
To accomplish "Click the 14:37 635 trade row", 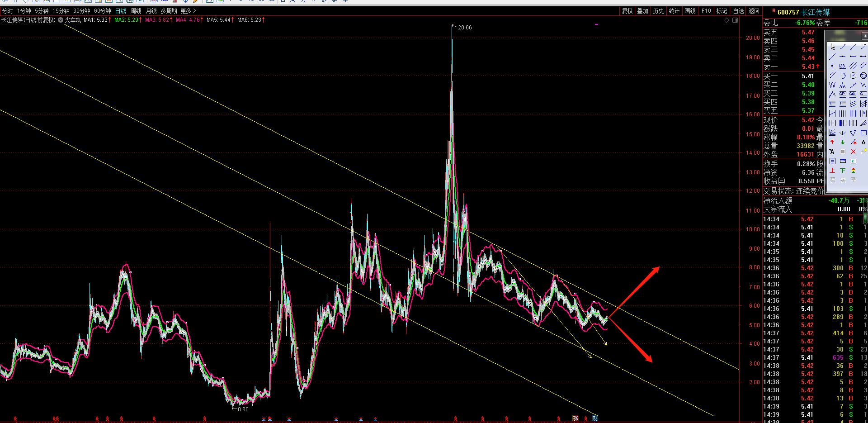I will click(x=815, y=357).
